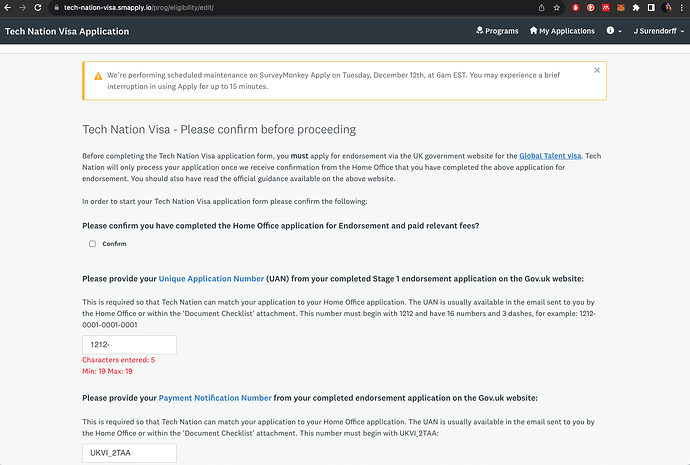Open My Applications
690x465 pixels.
[x=562, y=31]
